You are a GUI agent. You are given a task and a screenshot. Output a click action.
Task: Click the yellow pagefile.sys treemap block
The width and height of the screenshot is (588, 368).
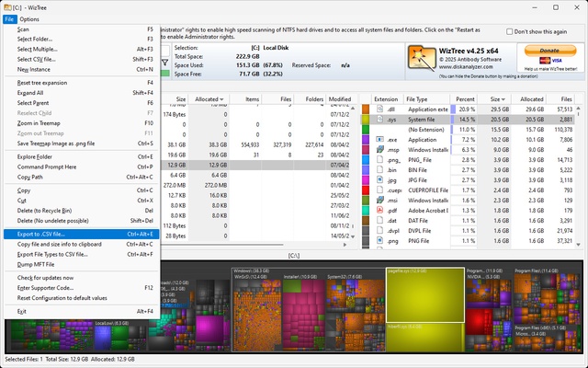tap(425, 294)
